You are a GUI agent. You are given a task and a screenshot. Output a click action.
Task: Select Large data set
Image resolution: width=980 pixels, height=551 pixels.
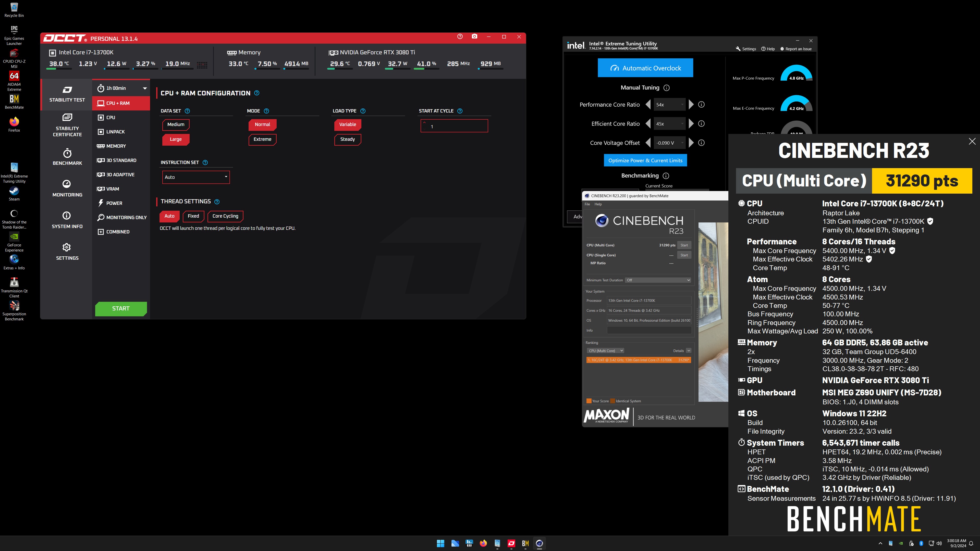176,139
